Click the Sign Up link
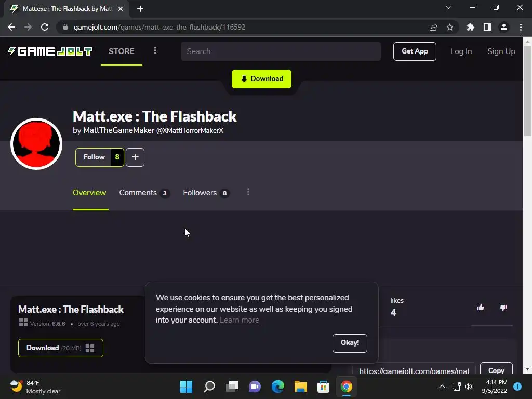 (x=501, y=51)
